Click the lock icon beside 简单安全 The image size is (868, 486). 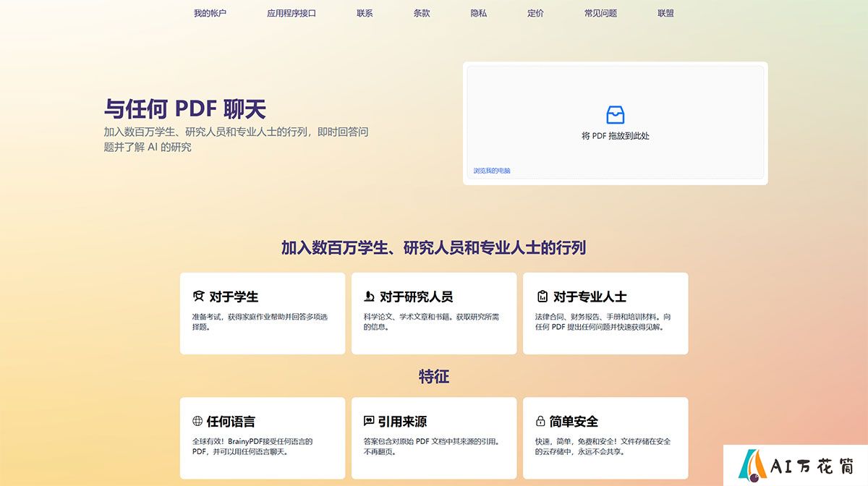click(540, 421)
